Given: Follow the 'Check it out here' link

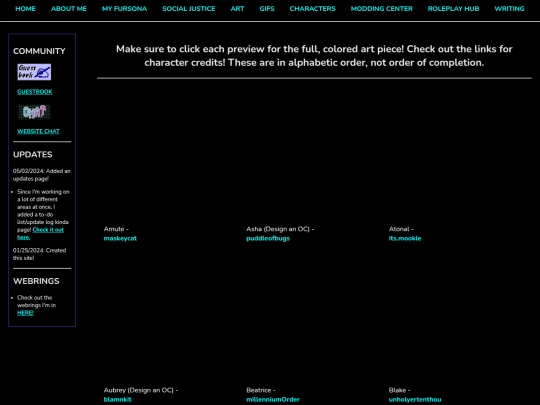Looking at the screenshot, I should click(40, 233).
